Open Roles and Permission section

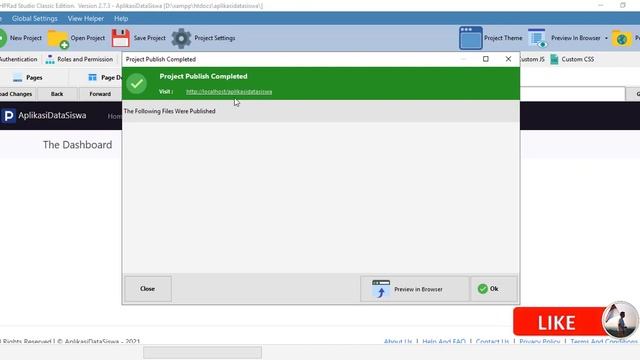pos(85,59)
